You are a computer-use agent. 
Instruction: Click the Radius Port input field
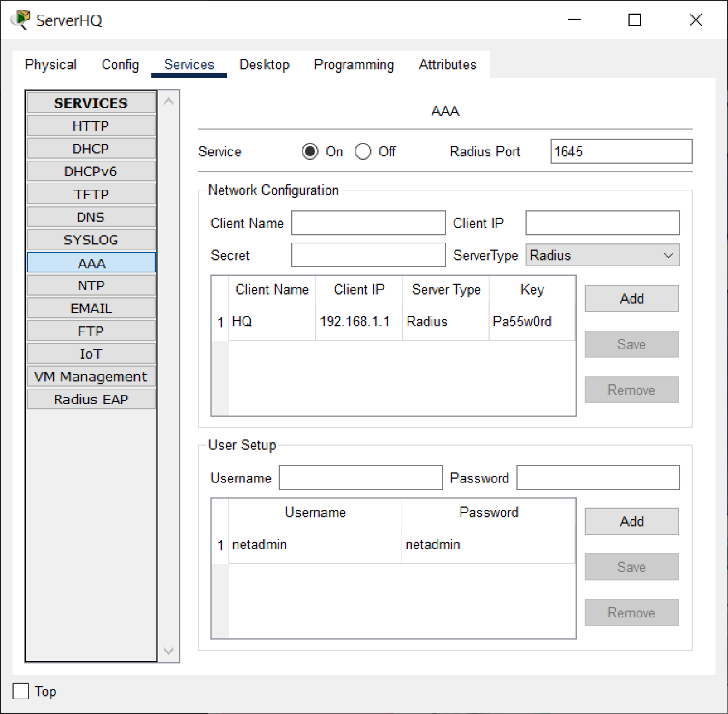(x=620, y=151)
